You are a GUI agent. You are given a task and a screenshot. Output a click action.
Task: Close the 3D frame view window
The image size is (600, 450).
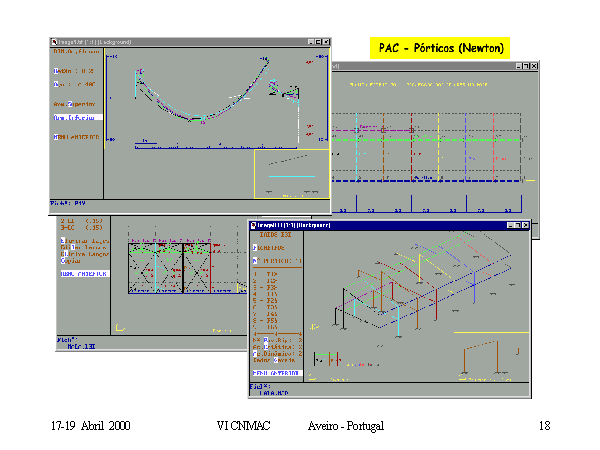(522, 226)
